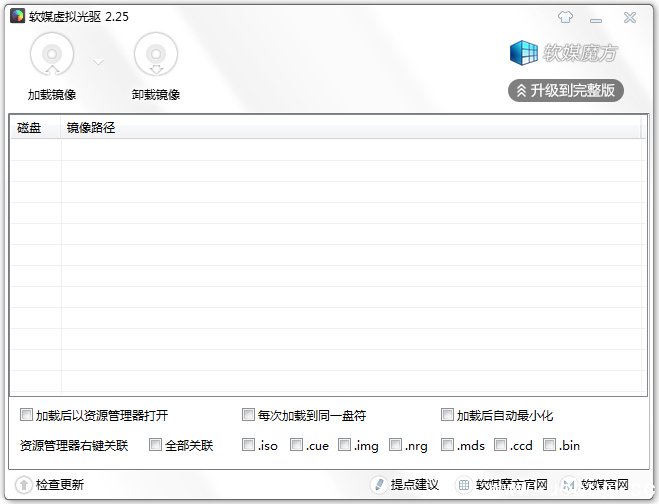Open the 提点建议 feedback link
This screenshot has width=659, height=504.
click(404, 485)
